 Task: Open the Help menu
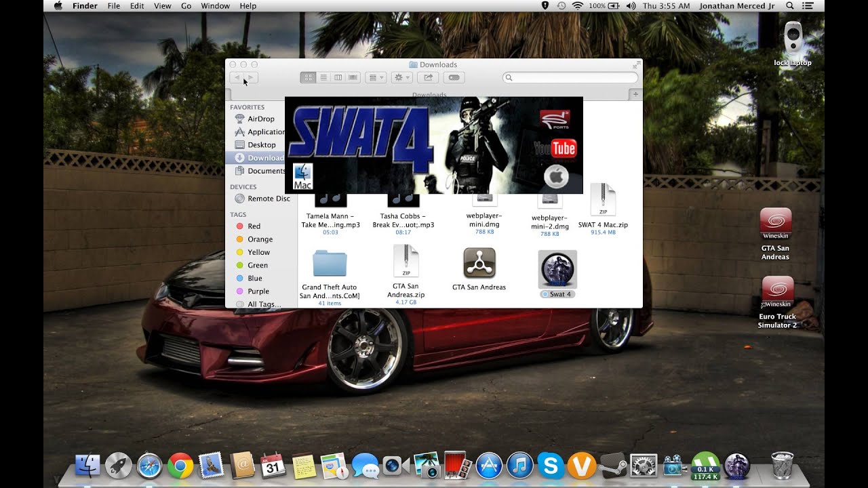click(x=248, y=5)
